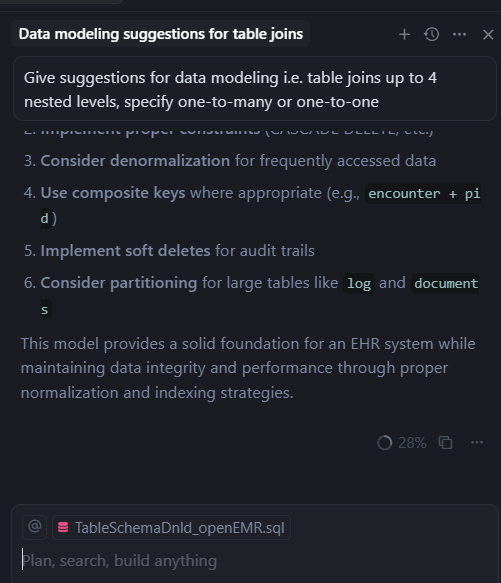This screenshot has height=583, width=501.
Task: Click the 'Consider denormalization' list item
Action: click(230, 161)
